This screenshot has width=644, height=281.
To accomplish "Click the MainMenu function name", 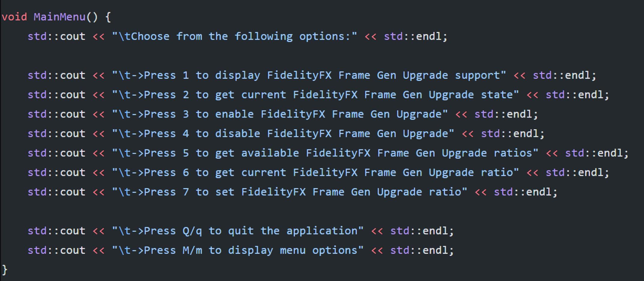I will point(59,17).
